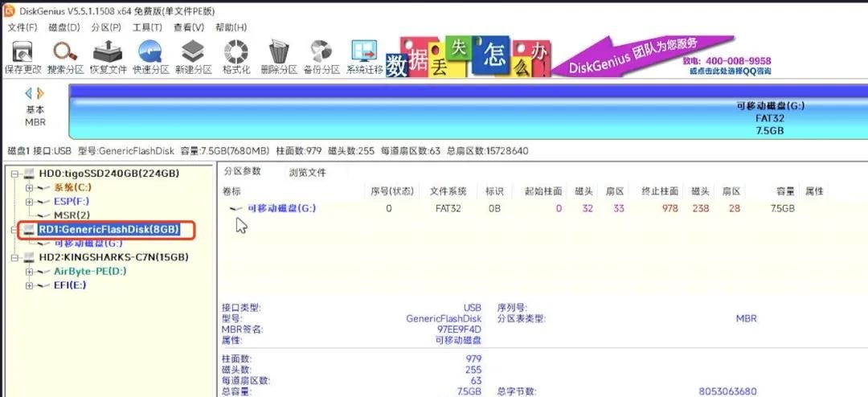Viewport: 868px width, 397px height.
Task: Collapse the HD0:tigoSSD240GB tree node
Action: 15,174
